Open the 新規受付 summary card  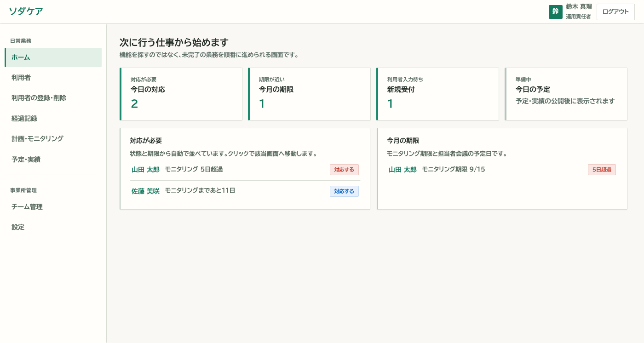pos(437,94)
